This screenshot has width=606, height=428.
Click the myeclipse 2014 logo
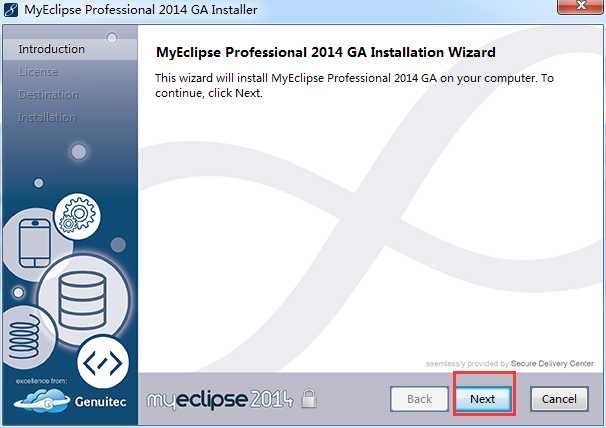(220, 399)
